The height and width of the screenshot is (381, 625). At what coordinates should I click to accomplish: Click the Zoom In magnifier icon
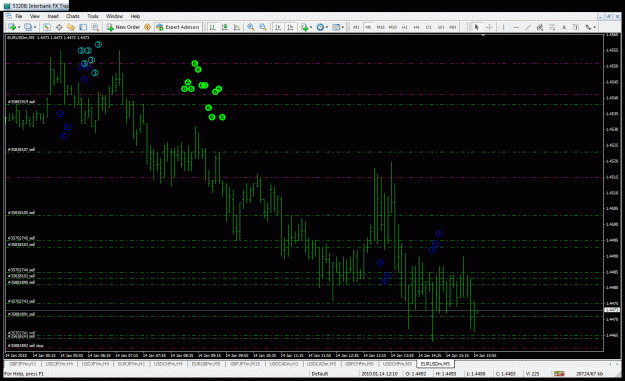point(251,27)
